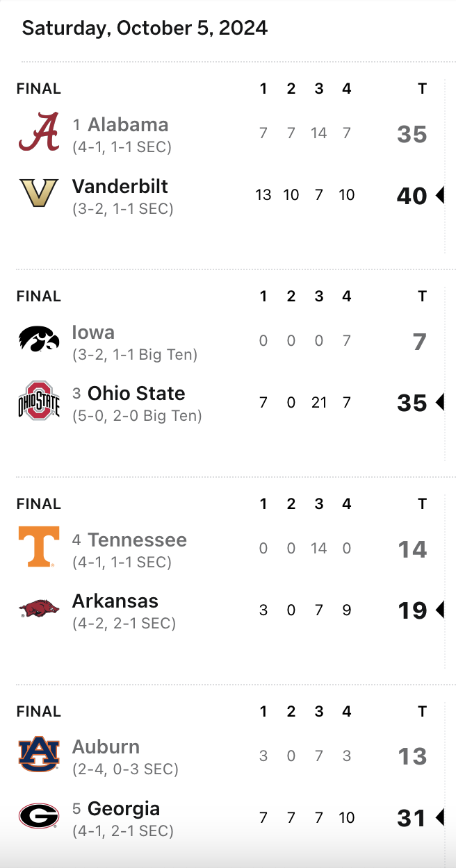The height and width of the screenshot is (868, 456).
Task: Click the Georgia Bulldogs logo
Action: pyautogui.click(x=39, y=816)
